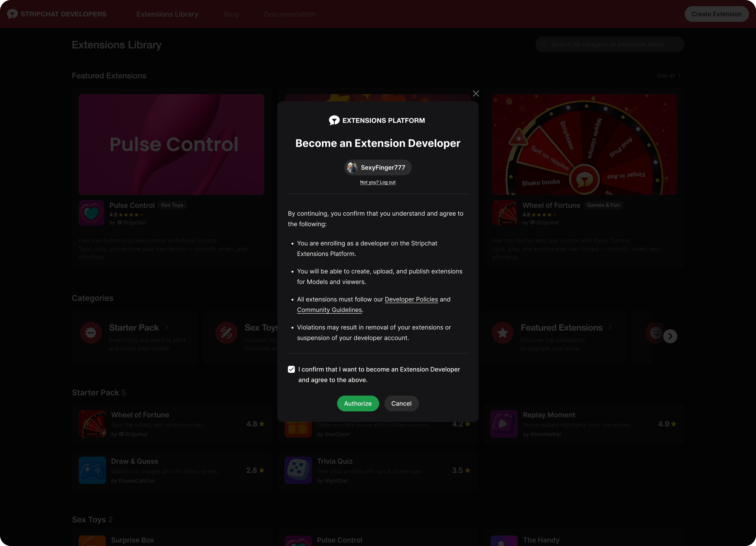Click the Stripchat author icon under Pulse Control
The height and width of the screenshot is (546, 756).
(x=120, y=222)
